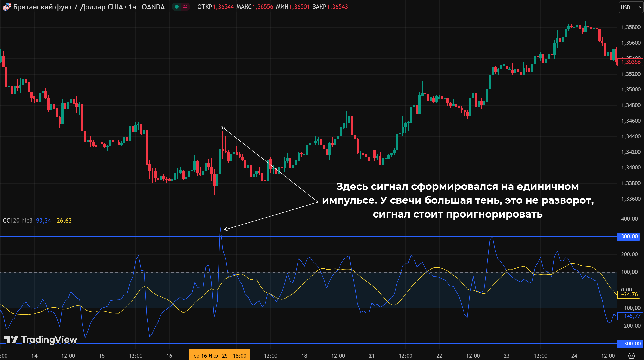Select the white Russian text annotation
Screen dimensions: 644x360
[x=458, y=200]
